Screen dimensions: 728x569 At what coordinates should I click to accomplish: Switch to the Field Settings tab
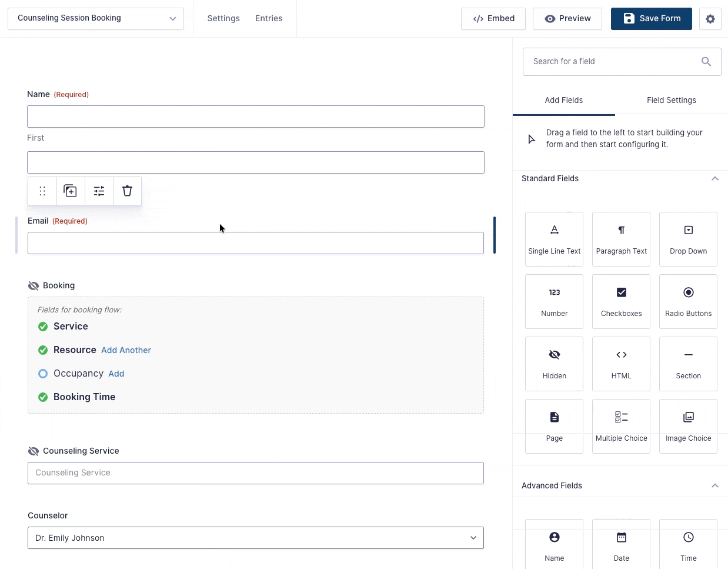point(671,101)
